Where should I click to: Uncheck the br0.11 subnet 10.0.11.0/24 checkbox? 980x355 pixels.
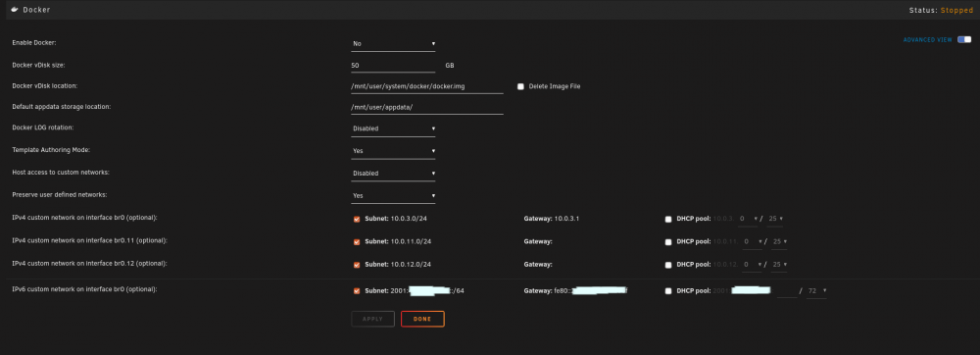(357, 242)
